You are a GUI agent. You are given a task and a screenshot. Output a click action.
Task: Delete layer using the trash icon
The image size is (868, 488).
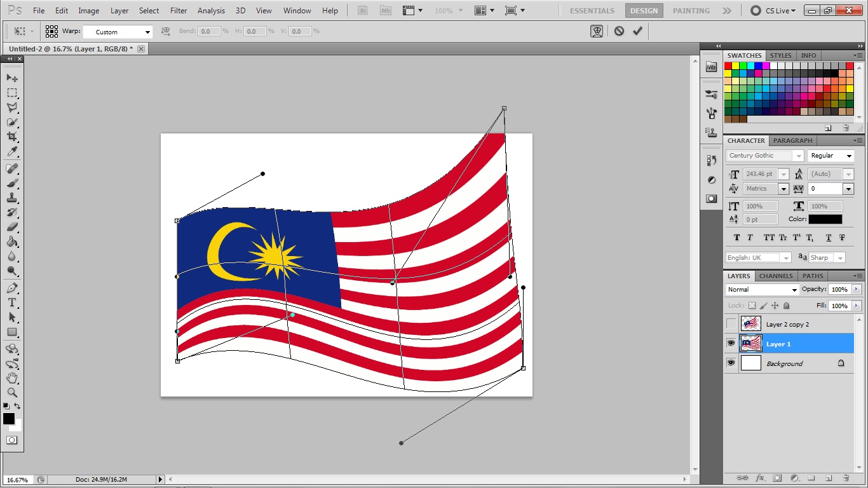846,478
